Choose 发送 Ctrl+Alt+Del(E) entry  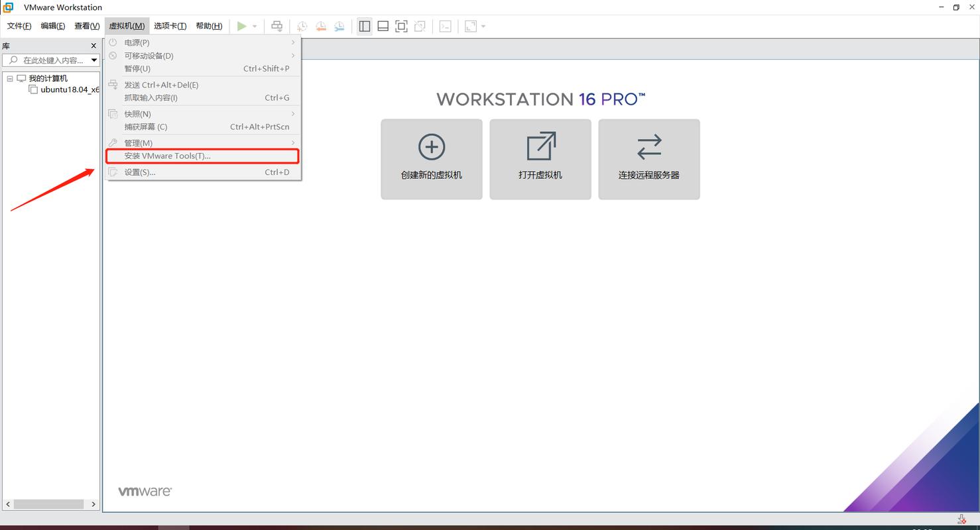tap(202, 85)
